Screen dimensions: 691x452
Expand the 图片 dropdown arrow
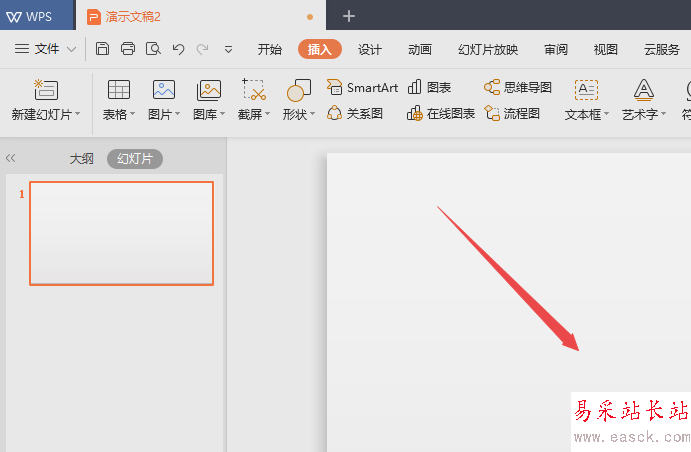(x=178, y=114)
